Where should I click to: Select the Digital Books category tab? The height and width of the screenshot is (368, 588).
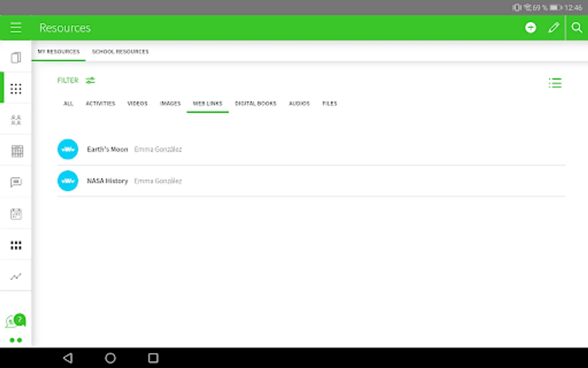pyautogui.click(x=256, y=103)
